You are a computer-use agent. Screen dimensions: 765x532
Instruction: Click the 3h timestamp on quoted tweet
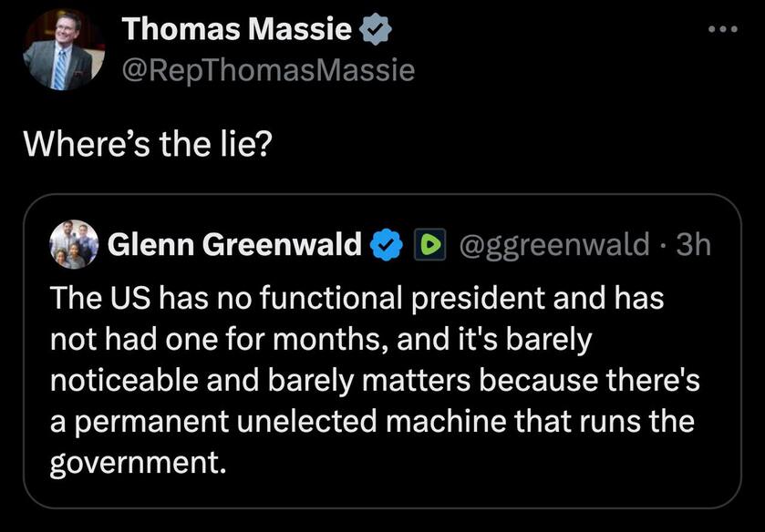pyautogui.click(x=693, y=244)
